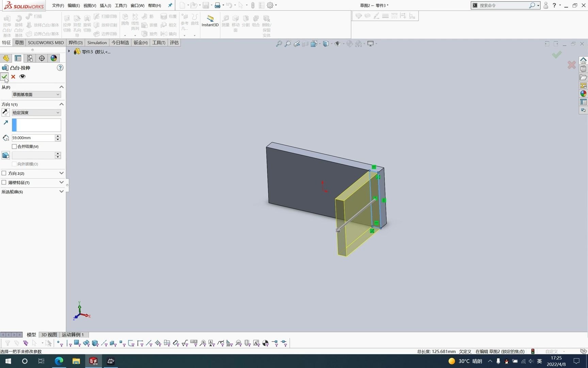Enable 薄壁特征 checkbox
This screenshot has height=368, width=588.
click(x=4, y=183)
